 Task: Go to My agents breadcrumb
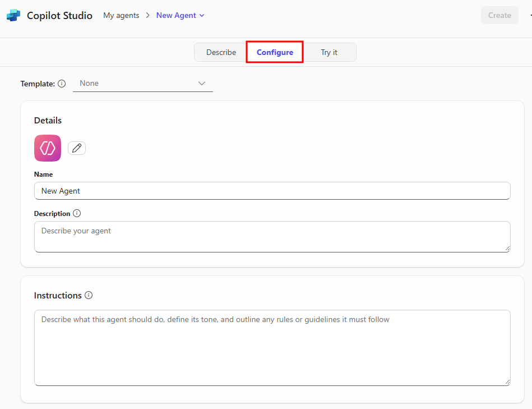click(121, 16)
